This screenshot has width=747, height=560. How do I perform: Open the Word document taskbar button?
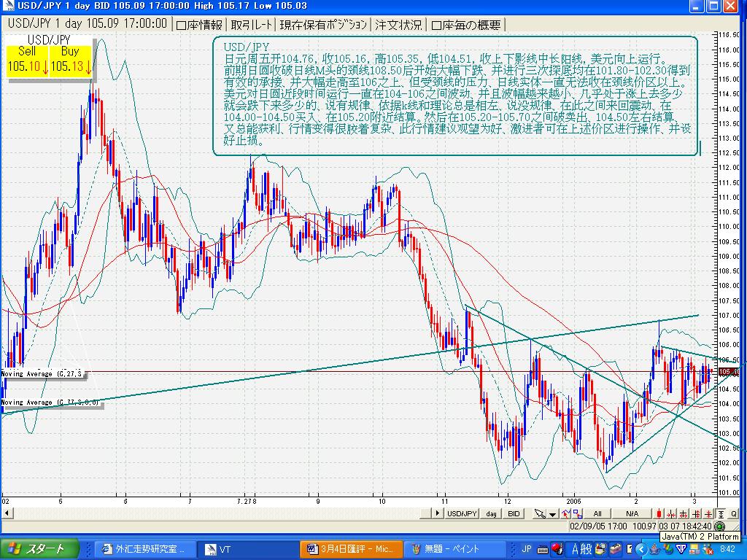(x=350, y=549)
